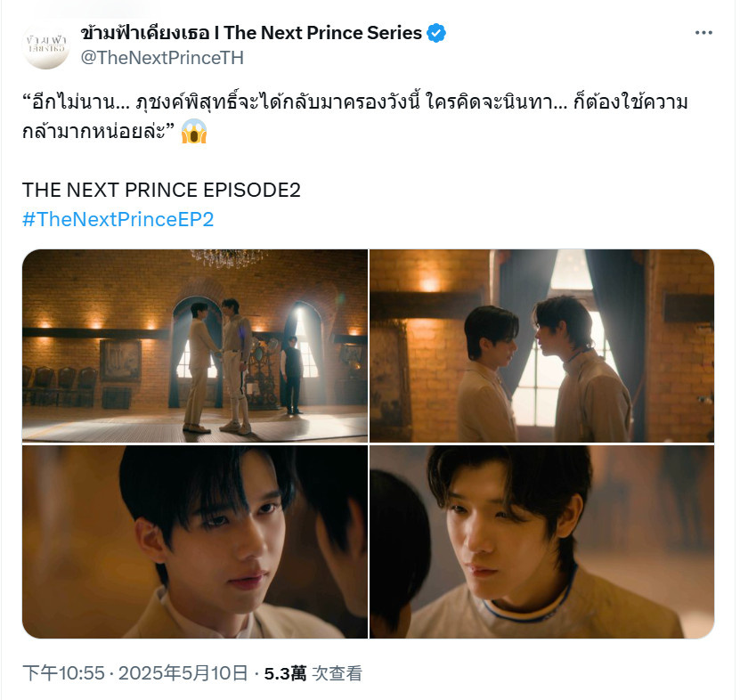Click the 下午10:55 post timestamp
The width and height of the screenshot is (748, 700).
click(63, 673)
